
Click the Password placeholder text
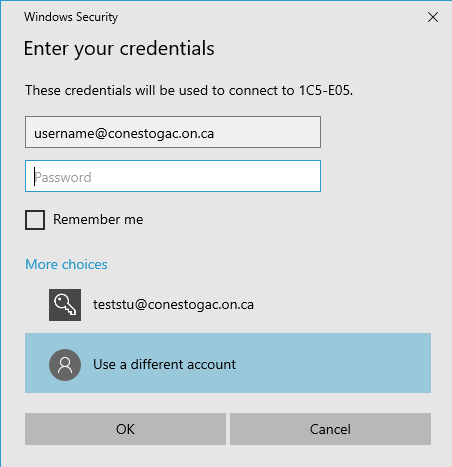(63, 177)
